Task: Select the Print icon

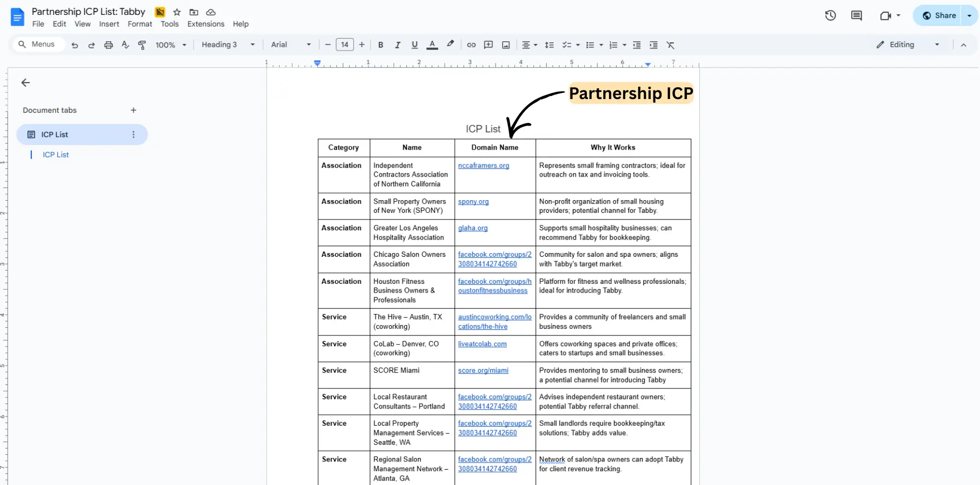Action: pos(108,45)
